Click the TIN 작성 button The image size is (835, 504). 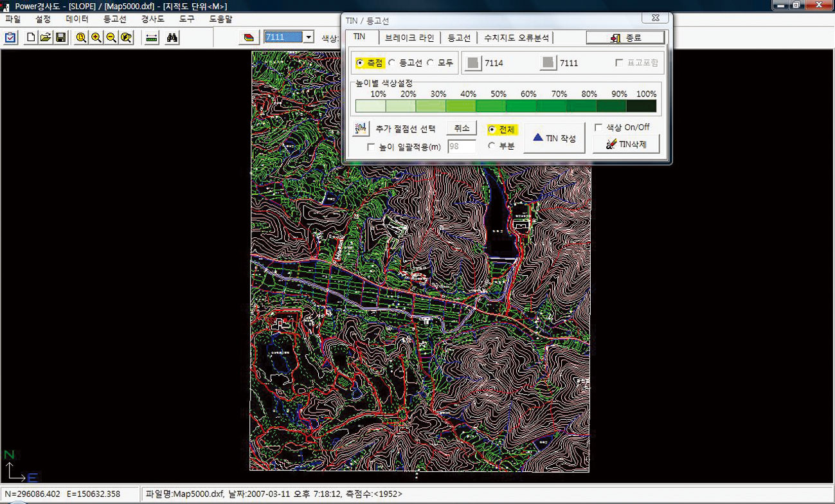(x=554, y=138)
